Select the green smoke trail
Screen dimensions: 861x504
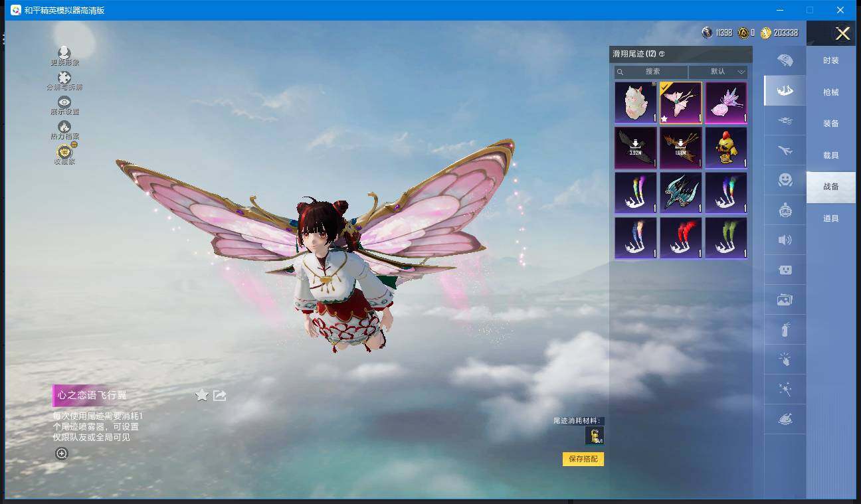(x=726, y=238)
